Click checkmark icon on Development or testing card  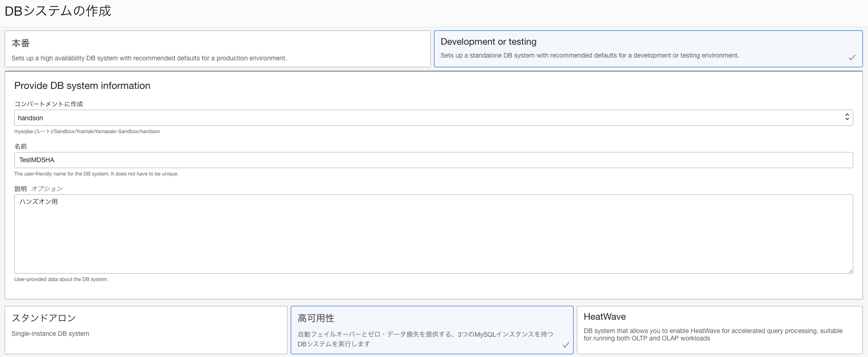[x=852, y=58]
